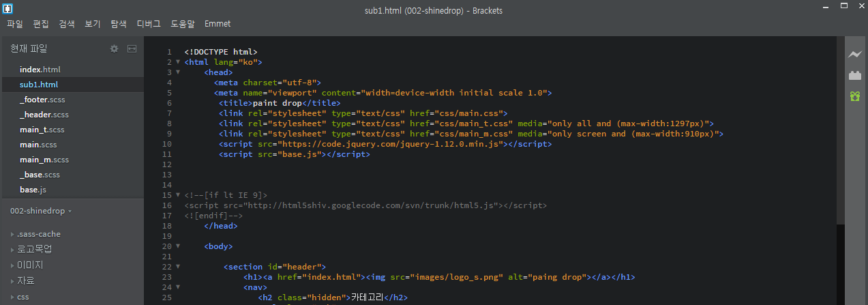Open the Emmet menu

click(218, 24)
